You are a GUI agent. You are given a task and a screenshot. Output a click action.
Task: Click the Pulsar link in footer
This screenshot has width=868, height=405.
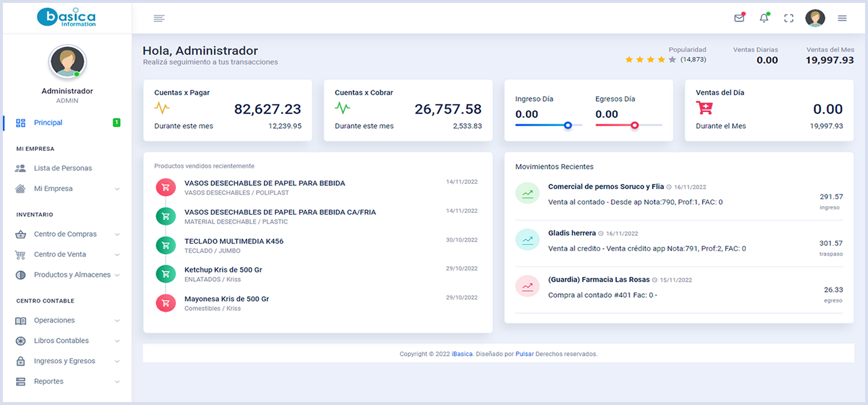524,354
